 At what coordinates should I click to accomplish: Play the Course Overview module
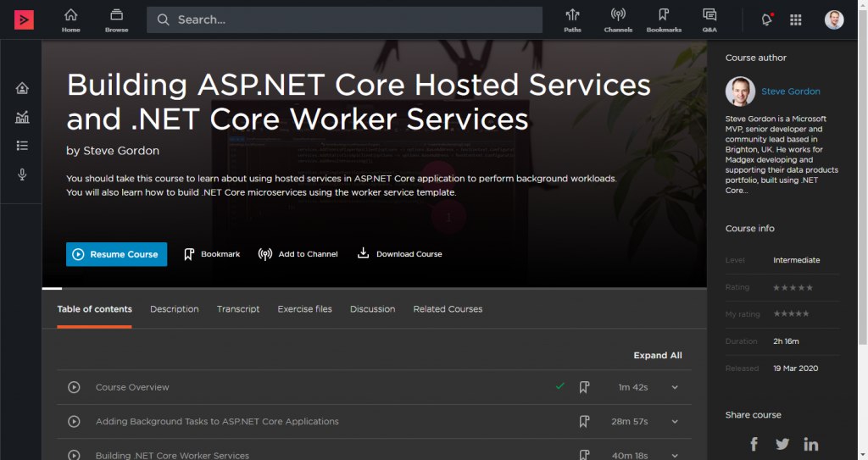click(x=74, y=387)
